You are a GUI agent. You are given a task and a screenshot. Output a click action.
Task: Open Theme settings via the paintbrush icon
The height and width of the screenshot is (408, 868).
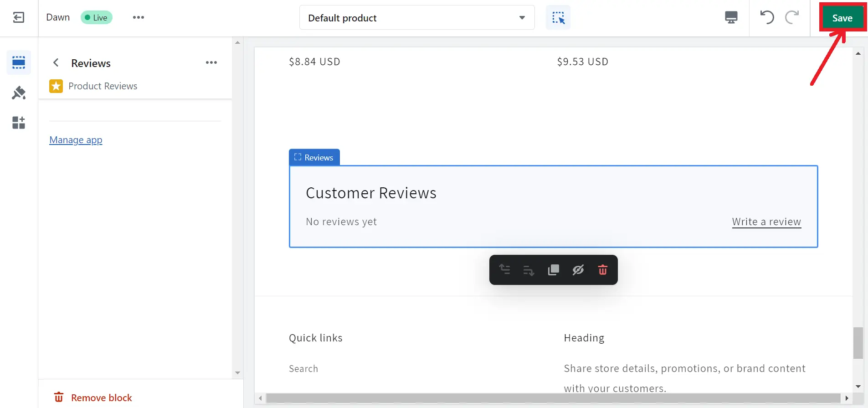point(19,93)
